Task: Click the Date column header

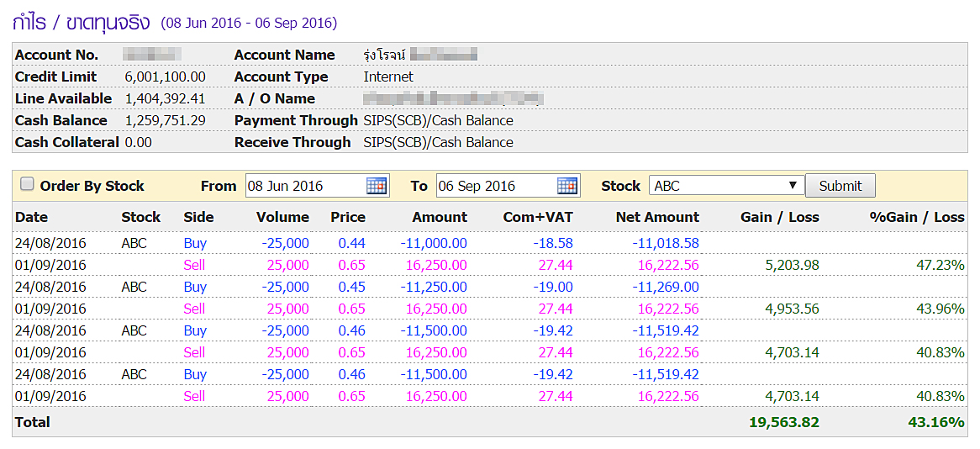Action: [32, 217]
